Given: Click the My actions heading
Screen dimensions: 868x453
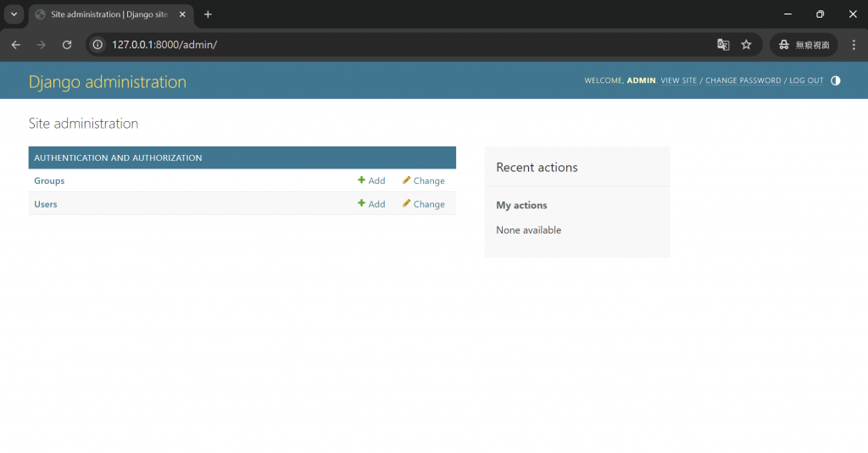Looking at the screenshot, I should point(521,205).
